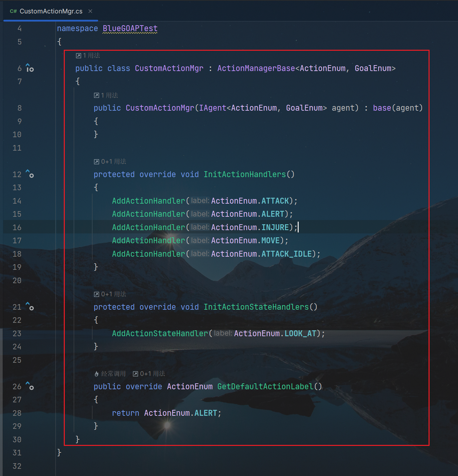Image resolution: width=458 pixels, height=476 pixels.
Task: Click the base(agent) constructor call
Action: tap(398, 108)
